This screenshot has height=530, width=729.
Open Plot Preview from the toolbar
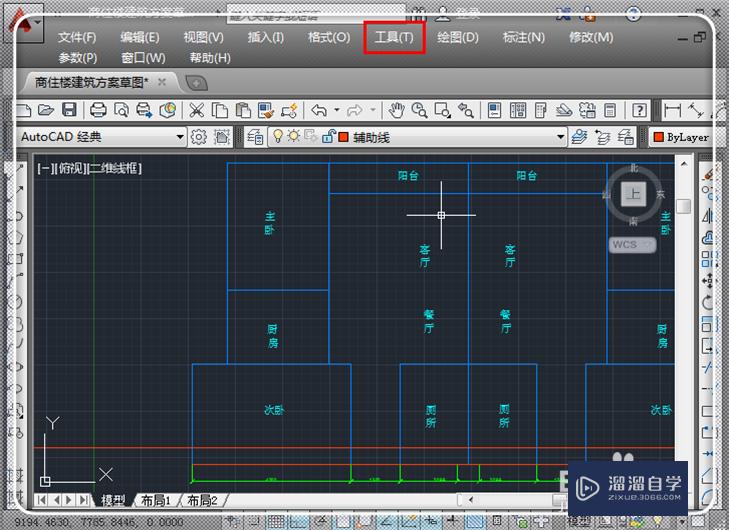coord(121,110)
